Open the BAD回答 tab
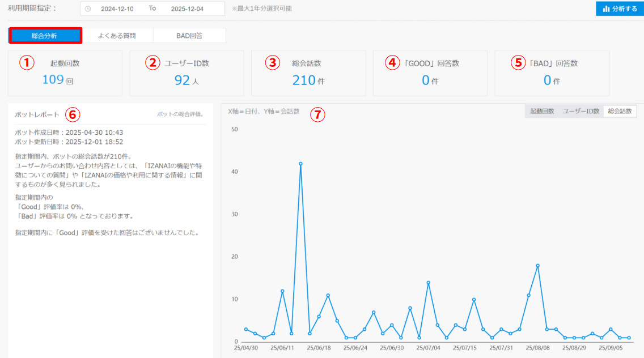644x358 pixels. pos(189,36)
